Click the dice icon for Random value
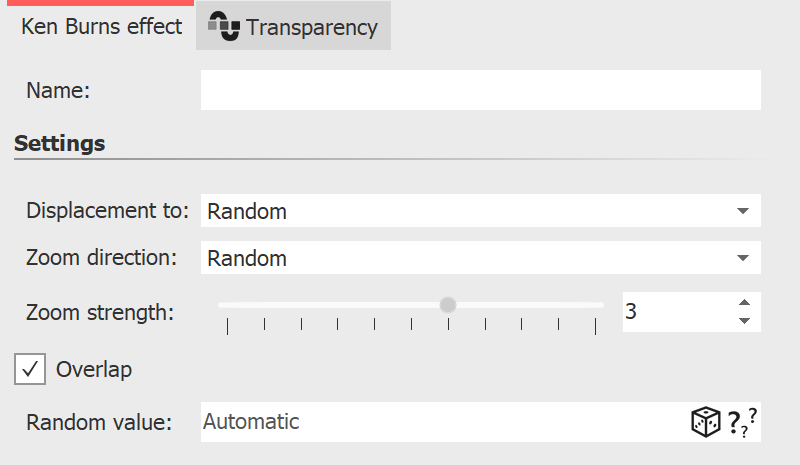This screenshot has height=465, width=800. (x=705, y=422)
